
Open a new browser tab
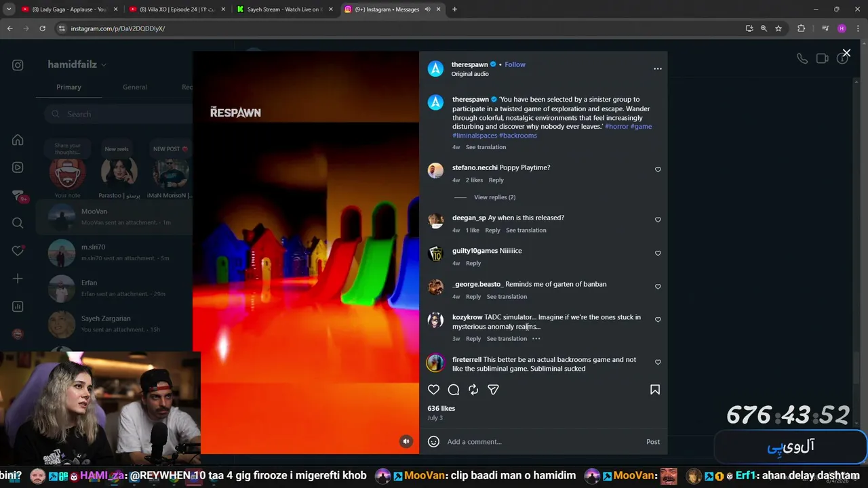click(454, 9)
